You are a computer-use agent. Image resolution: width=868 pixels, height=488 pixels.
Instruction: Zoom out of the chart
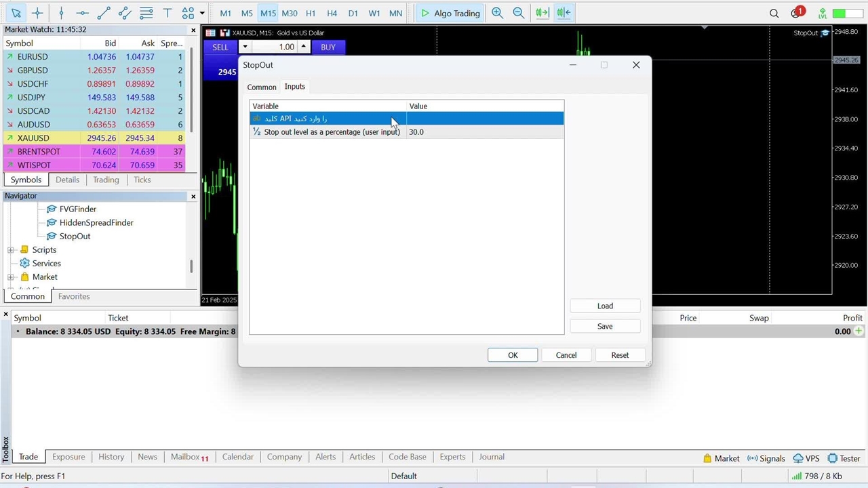[x=519, y=13]
